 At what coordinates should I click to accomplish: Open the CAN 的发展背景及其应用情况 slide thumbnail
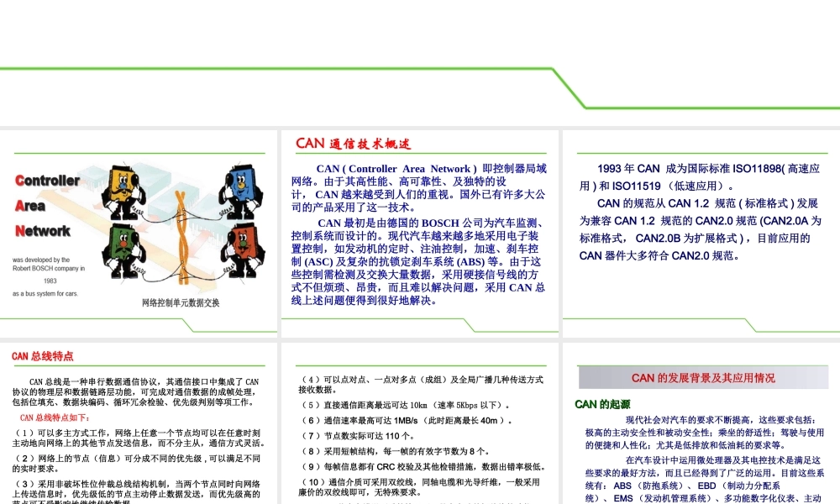pyautogui.click(x=701, y=423)
